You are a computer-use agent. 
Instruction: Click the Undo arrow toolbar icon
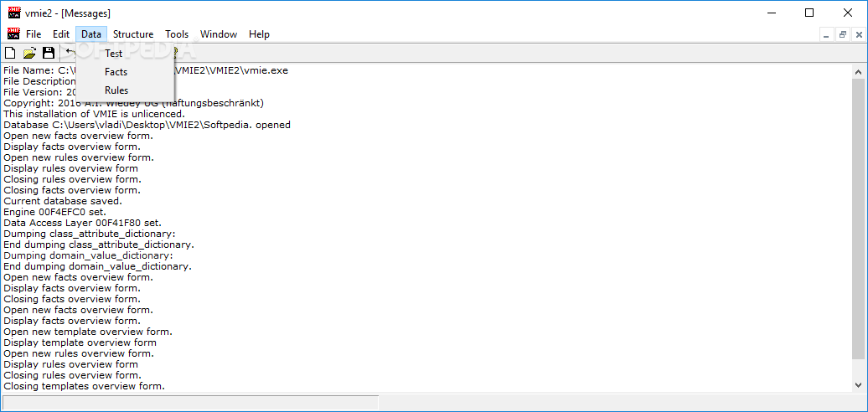pyautogui.click(x=70, y=51)
